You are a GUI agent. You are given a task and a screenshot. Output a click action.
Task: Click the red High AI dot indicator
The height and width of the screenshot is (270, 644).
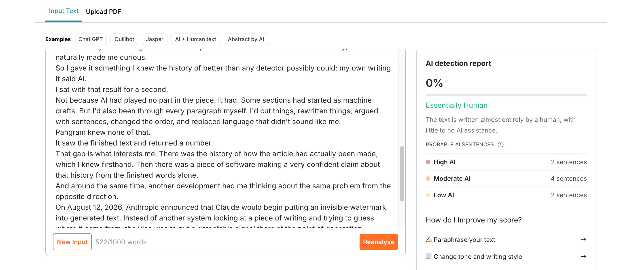pyautogui.click(x=428, y=162)
